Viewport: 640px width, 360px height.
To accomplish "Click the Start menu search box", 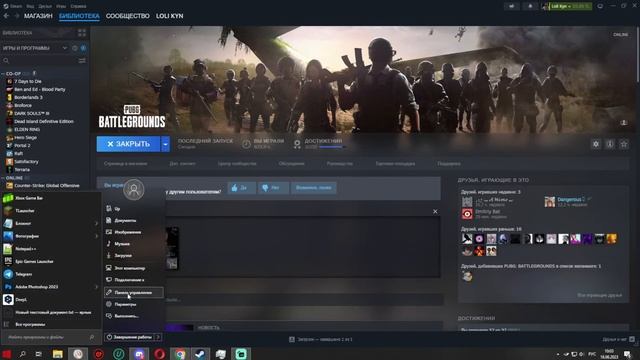I will pyautogui.click(x=50, y=338).
